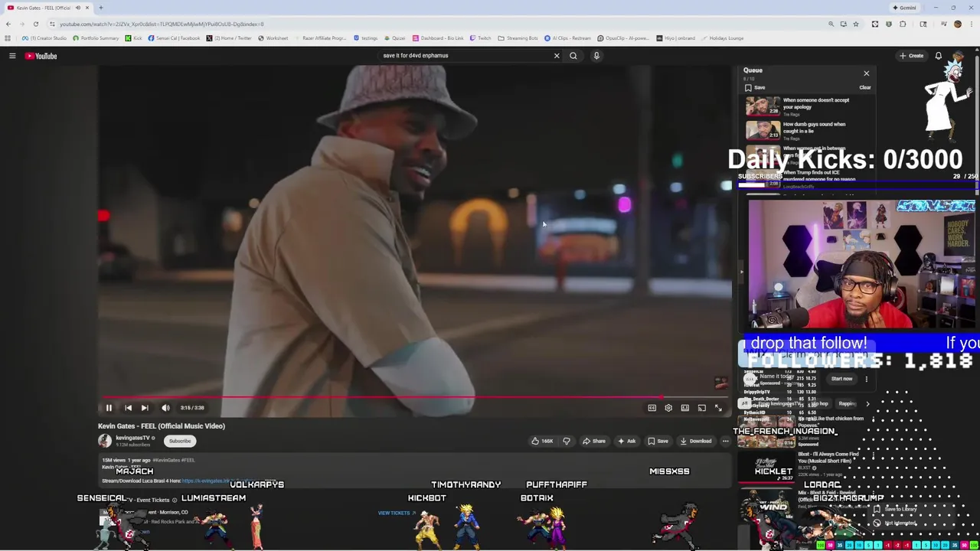Open Chrome three-dot menu
Viewport: 980px width, 551px height.
point(971,24)
